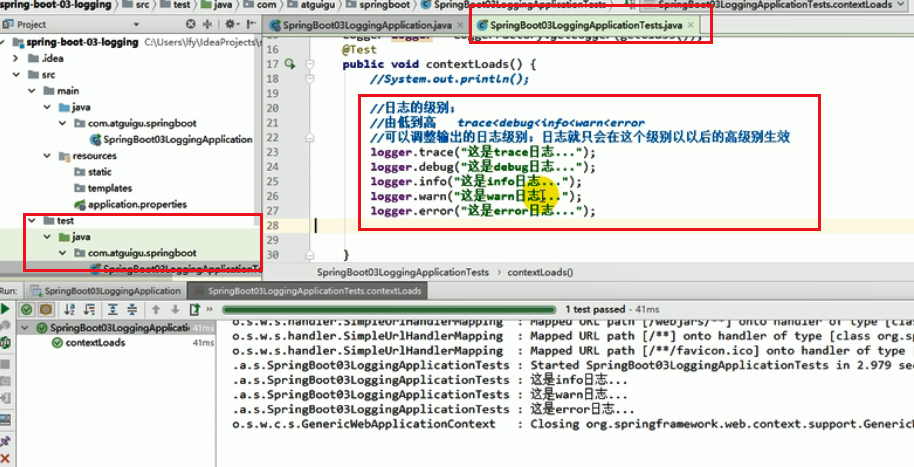This screenshot has height=467, width=914.
Task: Show more Run toolbar actions chevron
Action: pos(210,309)
